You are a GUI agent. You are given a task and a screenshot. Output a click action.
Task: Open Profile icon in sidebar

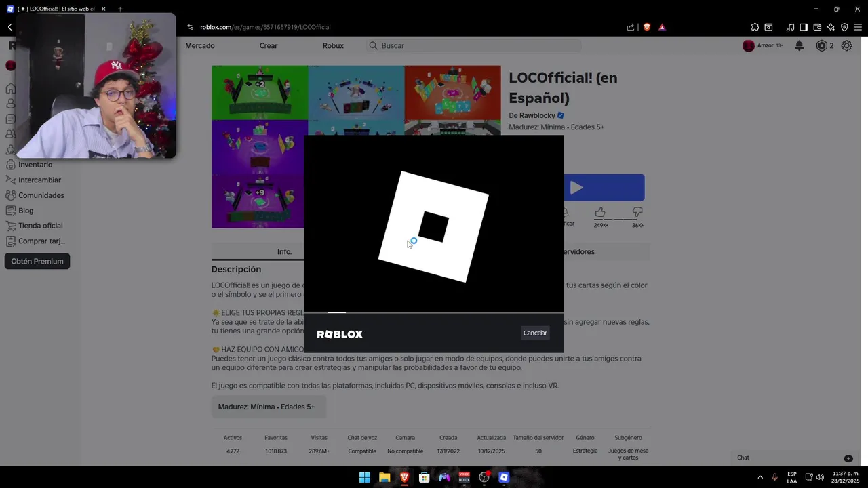[x=10, y=104]
